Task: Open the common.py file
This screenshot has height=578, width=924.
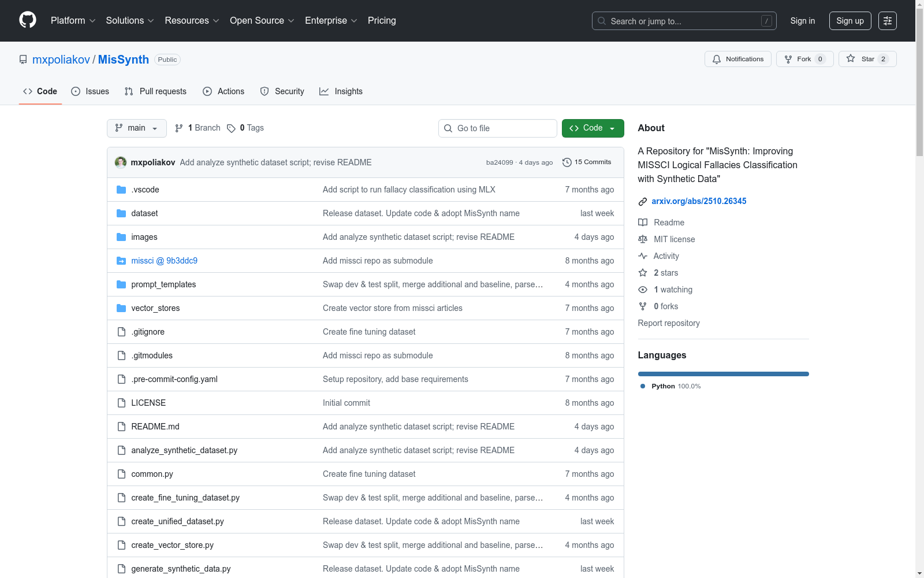Action: (152, 474)
